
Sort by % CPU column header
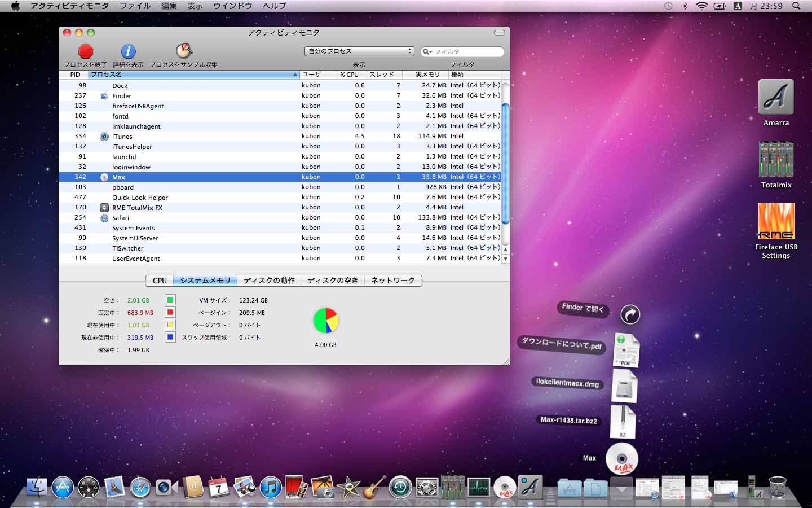point(351,75)
